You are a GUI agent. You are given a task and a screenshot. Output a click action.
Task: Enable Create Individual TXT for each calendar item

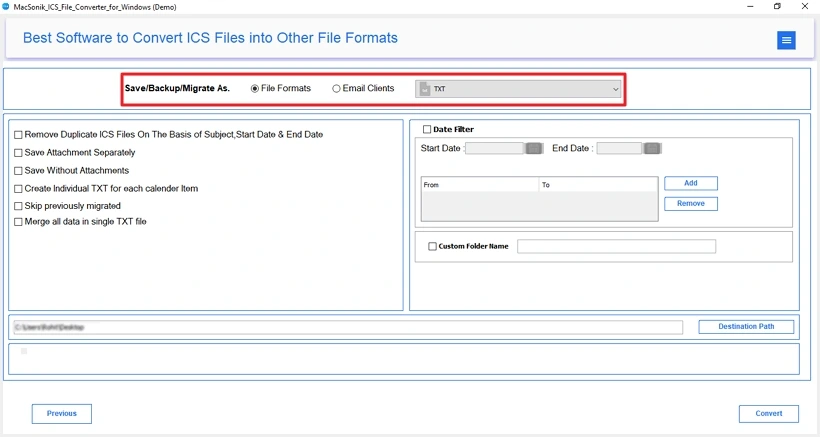point(18,189)
